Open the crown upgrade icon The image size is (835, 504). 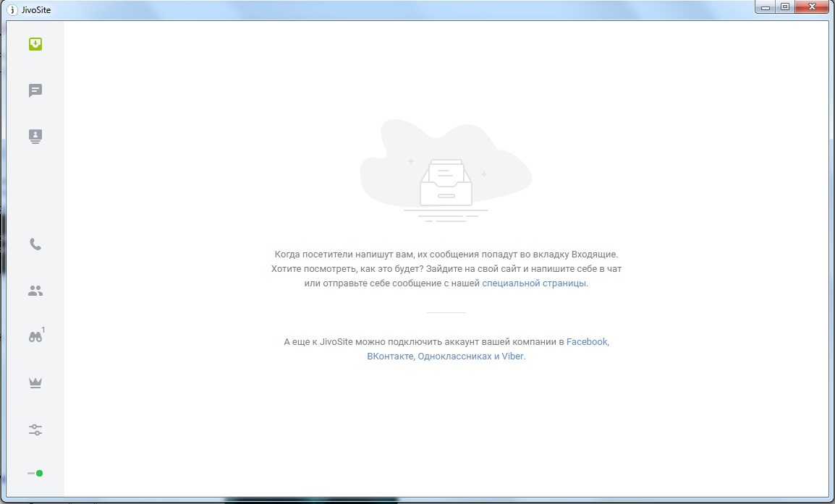point(35,383)
